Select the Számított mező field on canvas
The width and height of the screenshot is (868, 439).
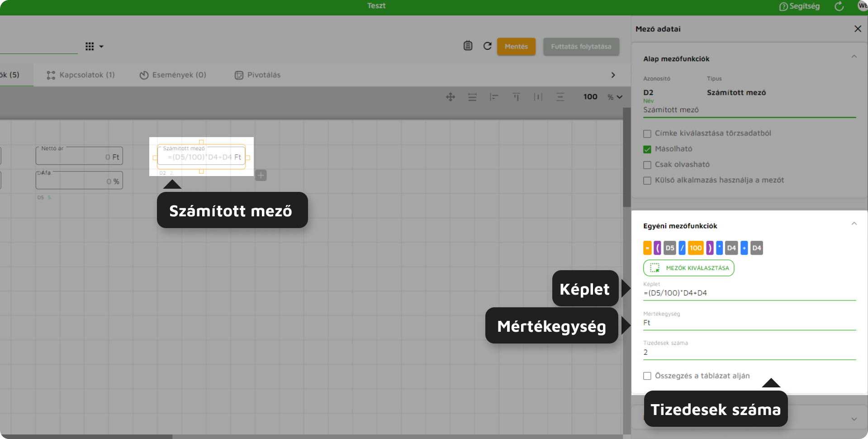click(201, 157)
